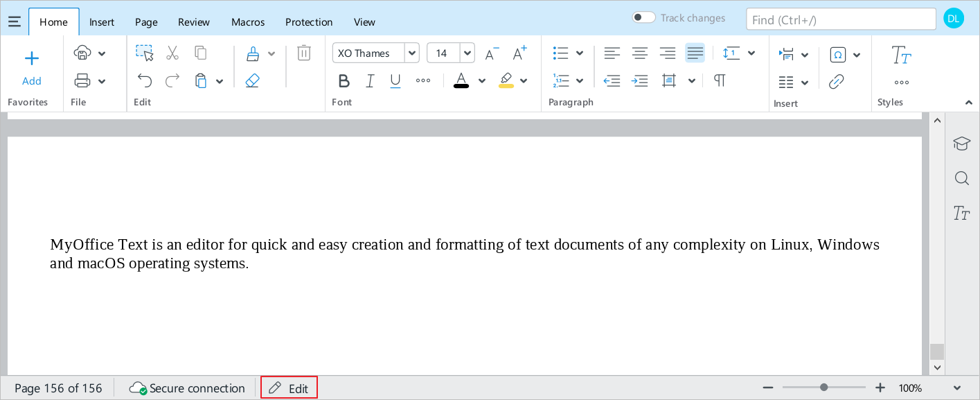This screenshot has height=400, width=980.
Task: Open the DL user account avatar
Action: click(954, 19)
